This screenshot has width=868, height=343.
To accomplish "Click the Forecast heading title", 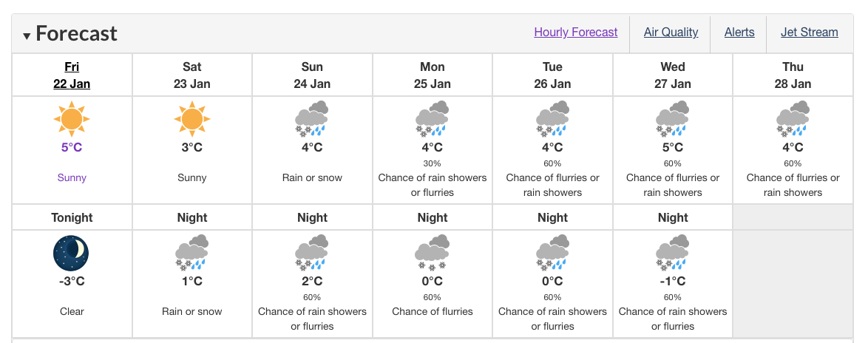I will coord(76,34).
